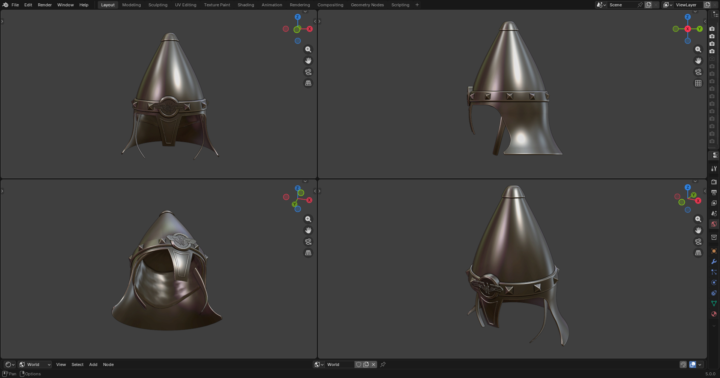Switch perspective/orthographic in bottom-right viewport

pyautogui.click(x=698, y=253)
